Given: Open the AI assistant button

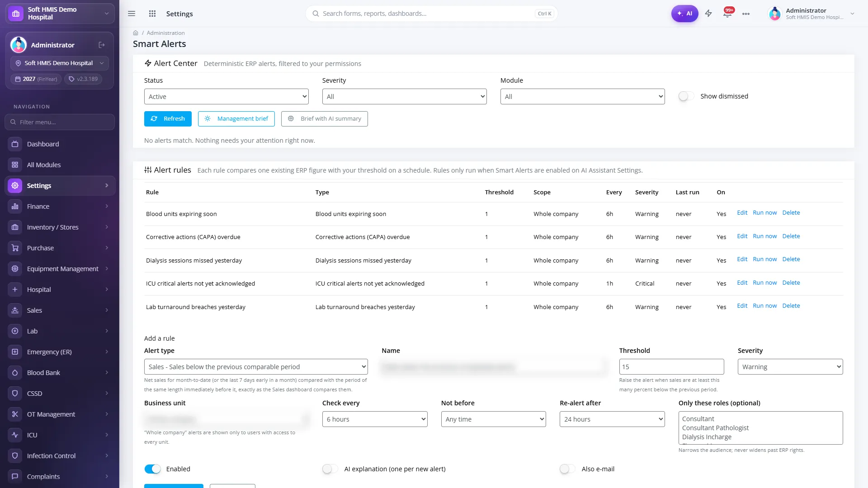Looking at the screenshot, I should (684, 14).
